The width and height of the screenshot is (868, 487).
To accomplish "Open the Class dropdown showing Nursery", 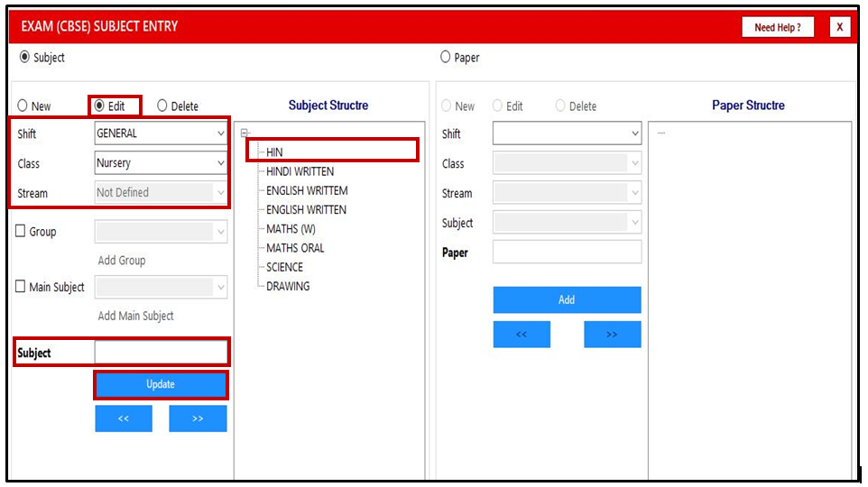I will (x=161, y=162).
